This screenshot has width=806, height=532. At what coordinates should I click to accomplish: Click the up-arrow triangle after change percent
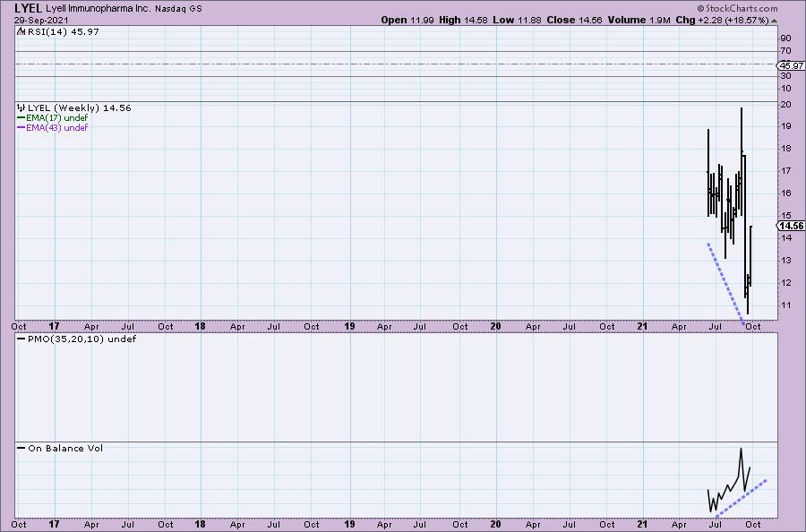tap(774, 21)
